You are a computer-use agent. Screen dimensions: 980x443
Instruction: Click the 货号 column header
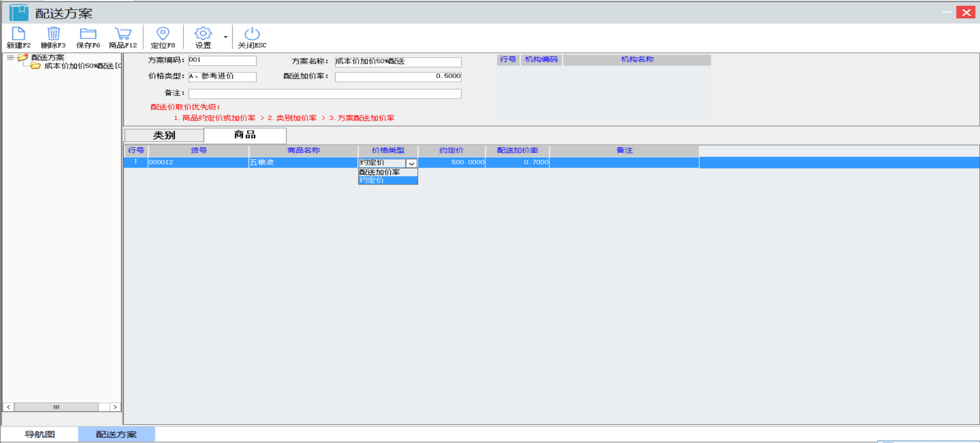(x=198, y=151)
